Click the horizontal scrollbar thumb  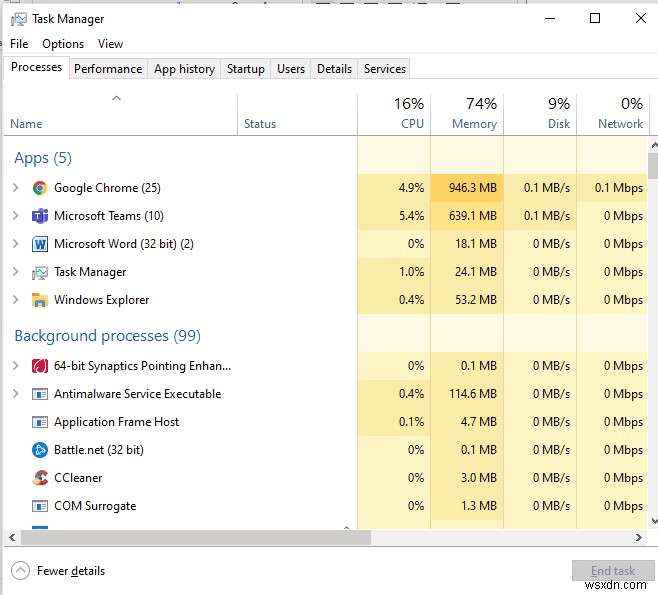(x=192, y=538)
